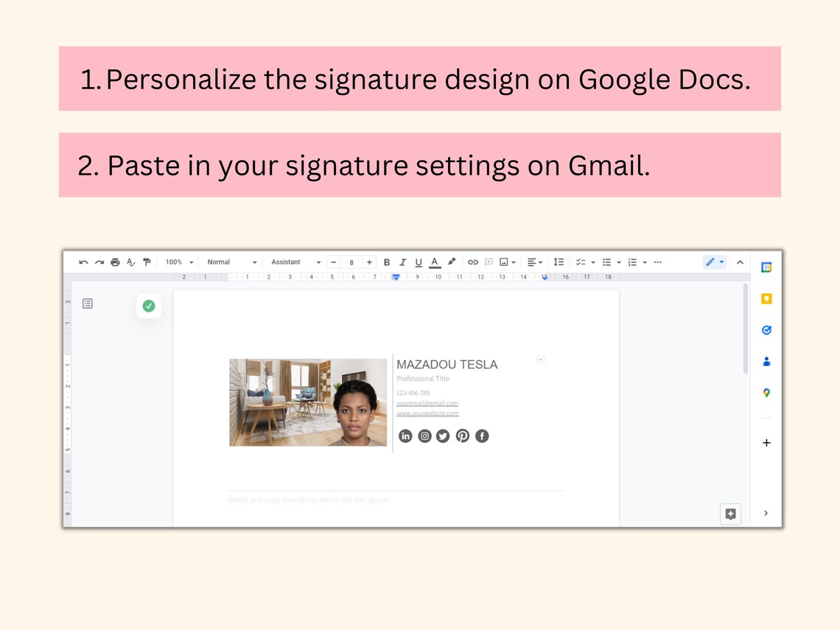Open Google Tasks in the side panel
This screenshot has width=840, height=630.
pyautogui.click(x=766, y=330)
